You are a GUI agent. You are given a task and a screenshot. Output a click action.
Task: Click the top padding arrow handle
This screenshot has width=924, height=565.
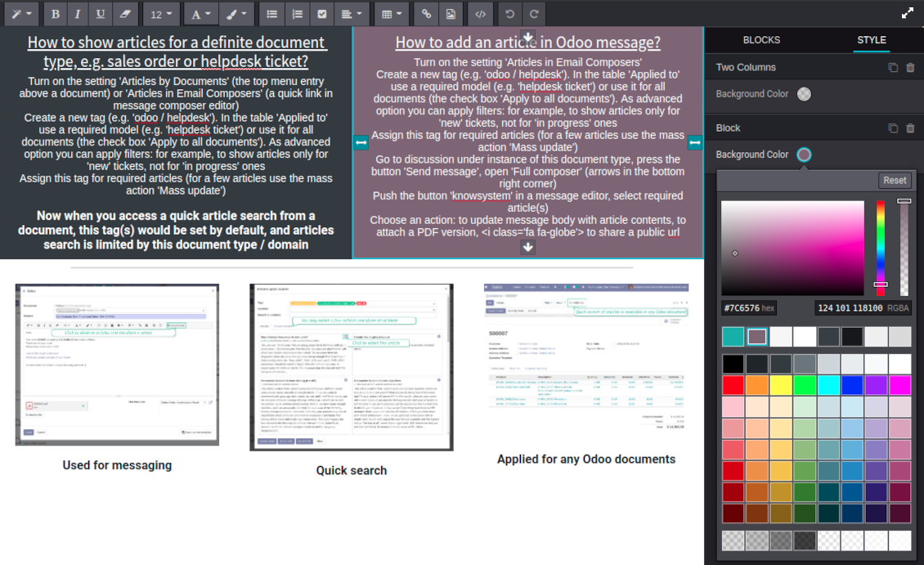click(x=528, y=37)
